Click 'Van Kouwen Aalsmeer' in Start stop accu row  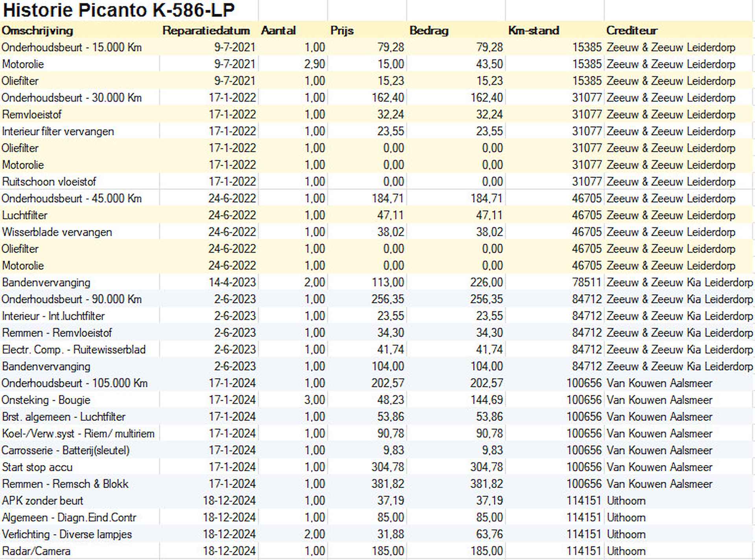(659, 468)
